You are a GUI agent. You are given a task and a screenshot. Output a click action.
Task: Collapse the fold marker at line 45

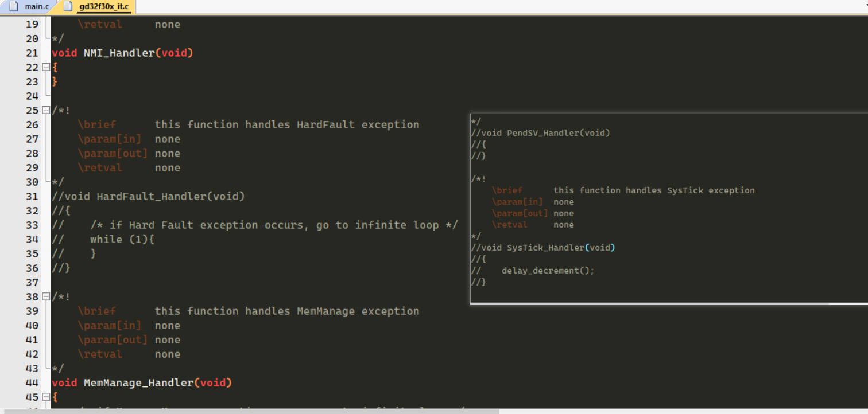[x=46, y=397]
